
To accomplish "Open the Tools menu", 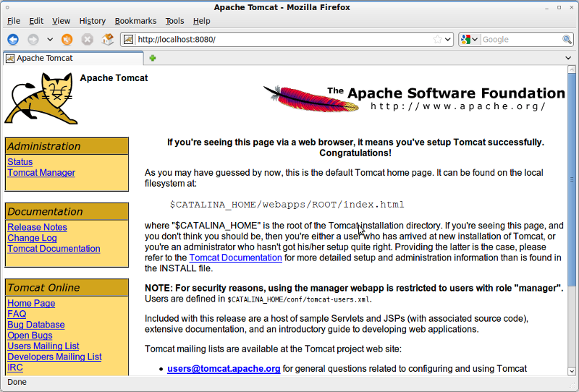I will point(174,21).
